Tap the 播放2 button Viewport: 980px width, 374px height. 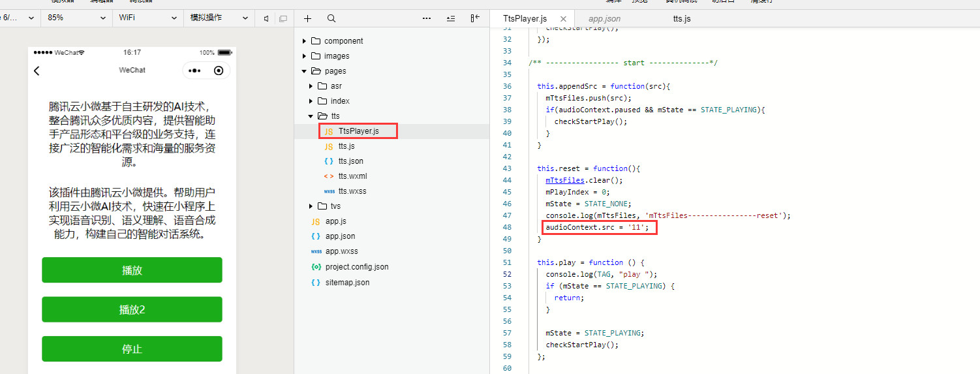point(132,309)
